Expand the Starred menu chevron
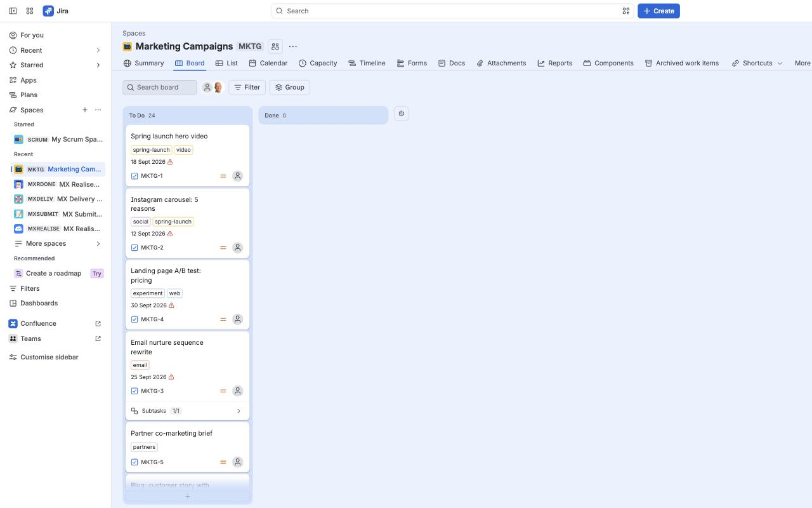Viewport: 812px width, 508px height. (x=98, y=65)
